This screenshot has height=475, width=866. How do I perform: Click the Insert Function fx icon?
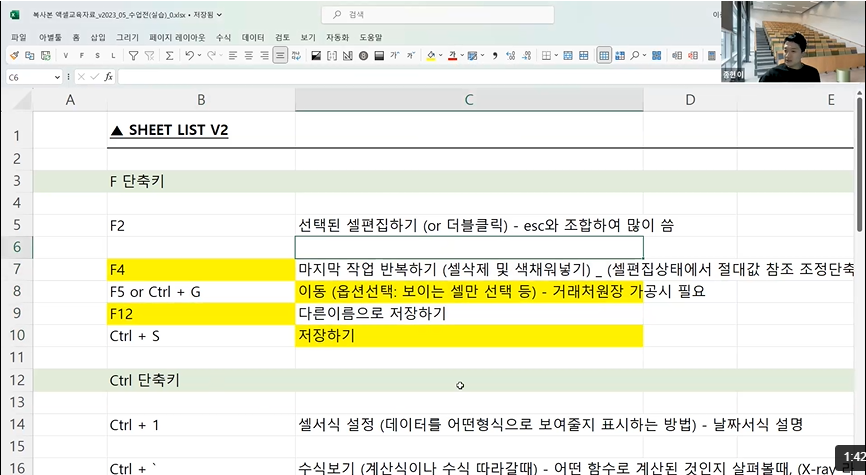pyautogui.click(x=108, y=77)
